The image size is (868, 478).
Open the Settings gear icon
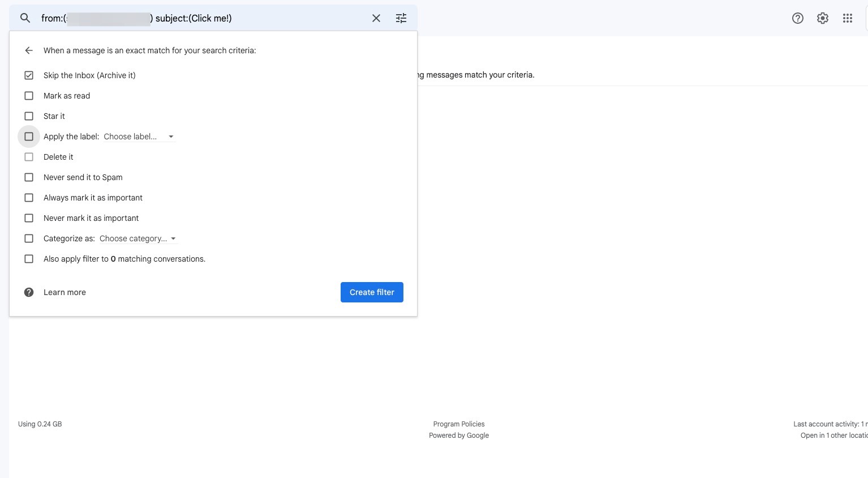coord(823,18)
